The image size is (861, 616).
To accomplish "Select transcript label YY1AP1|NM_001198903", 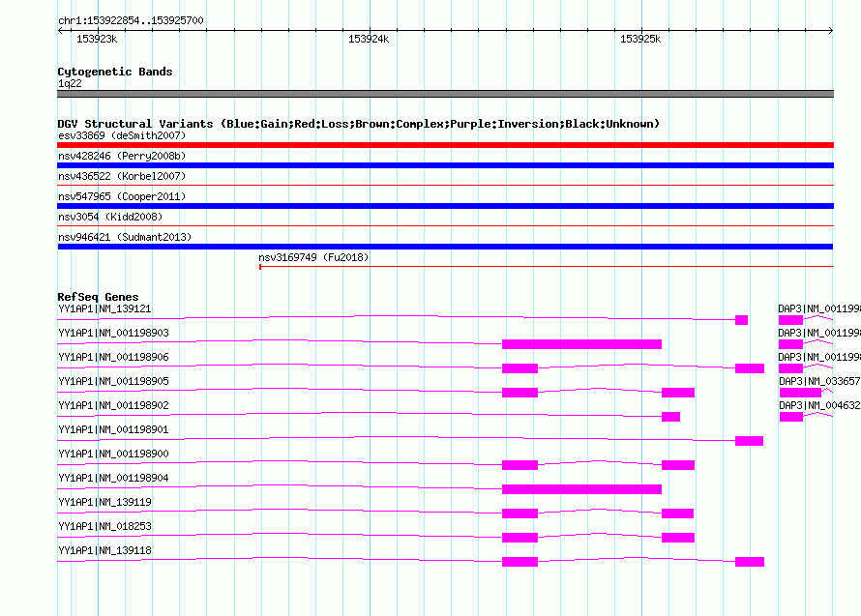I will click(113, 333).
